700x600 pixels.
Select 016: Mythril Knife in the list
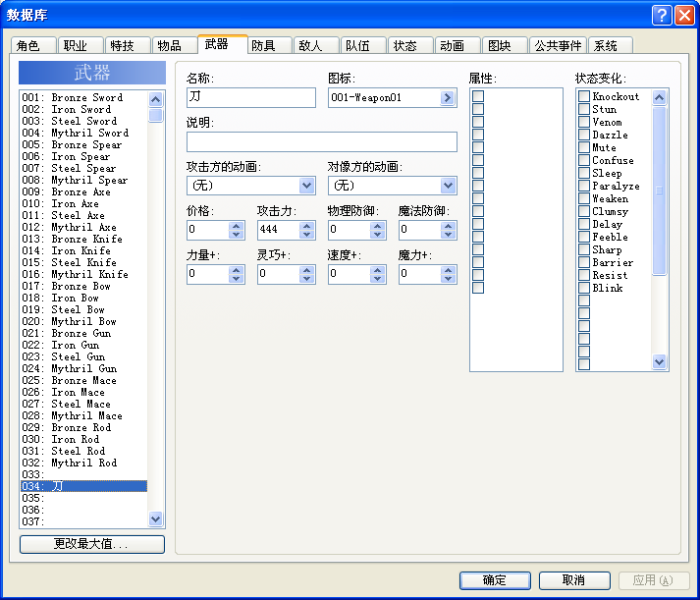click(83, 274)
